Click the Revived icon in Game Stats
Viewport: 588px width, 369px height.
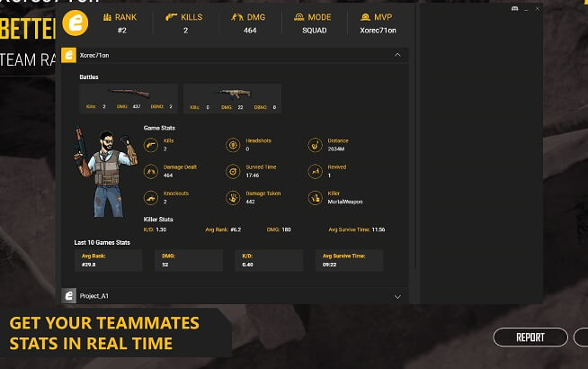tap(316, 170)
